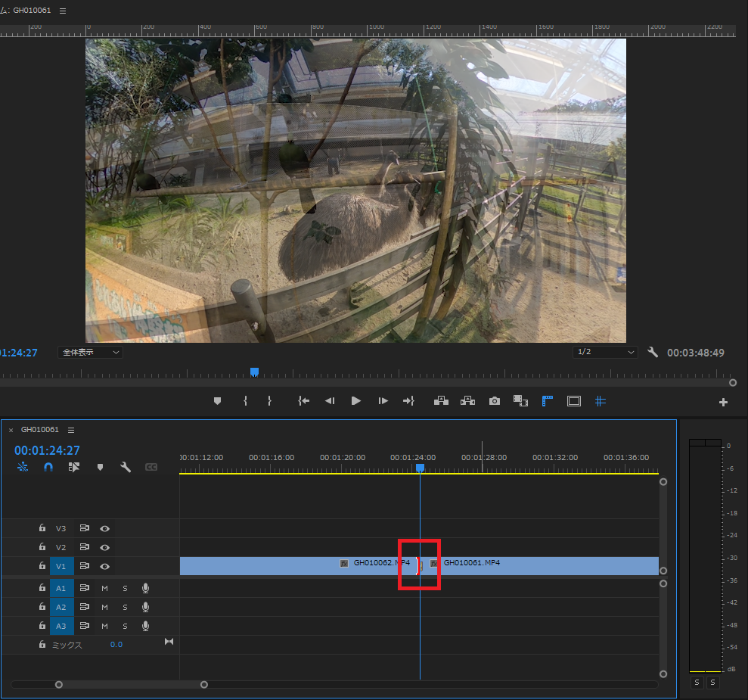
Task: Open the button editor plus icon
Action: tap(723, 403)
